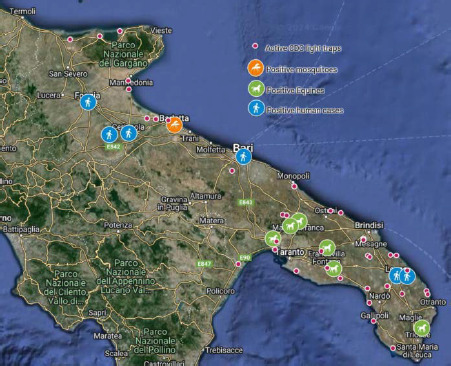Image resolution: width=451 pixels, height=366 pixels.
Task: Click the green equine icon in the legend
Action: (x=256, y=89)
